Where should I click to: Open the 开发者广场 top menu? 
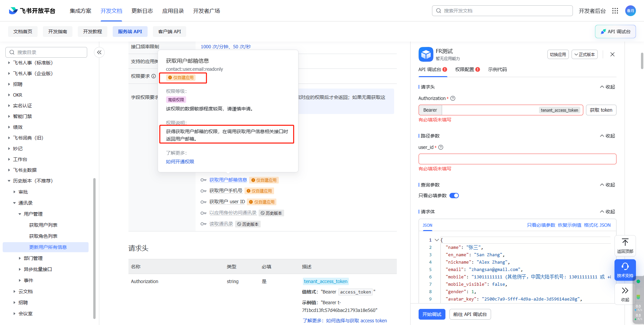(x=207, y=11)
